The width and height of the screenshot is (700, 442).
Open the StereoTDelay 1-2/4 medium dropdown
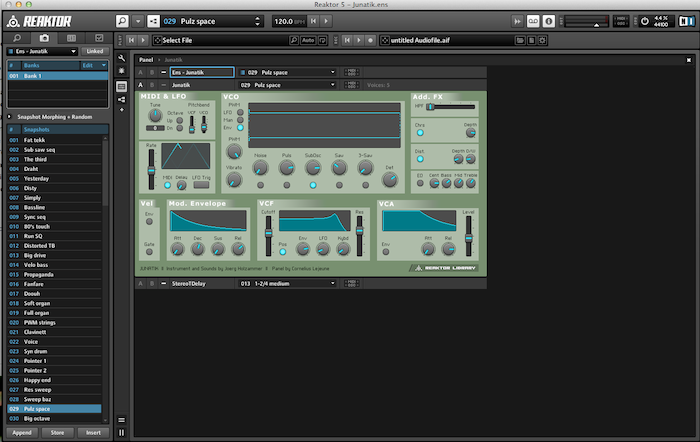(287, 284)
